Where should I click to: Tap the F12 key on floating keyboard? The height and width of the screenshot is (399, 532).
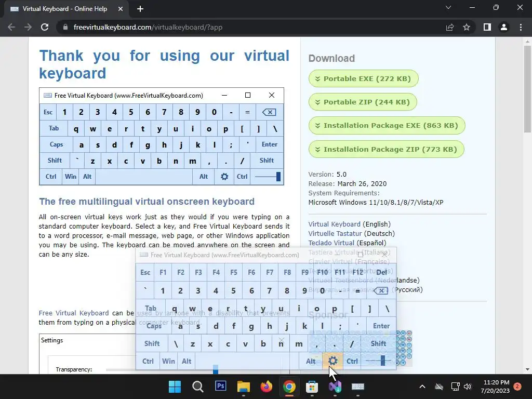coord(357,272)
